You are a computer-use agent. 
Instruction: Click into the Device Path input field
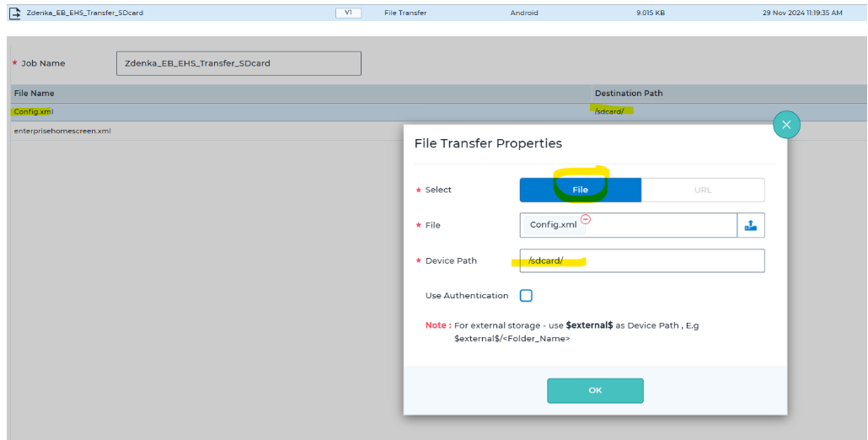click(642, 260)
